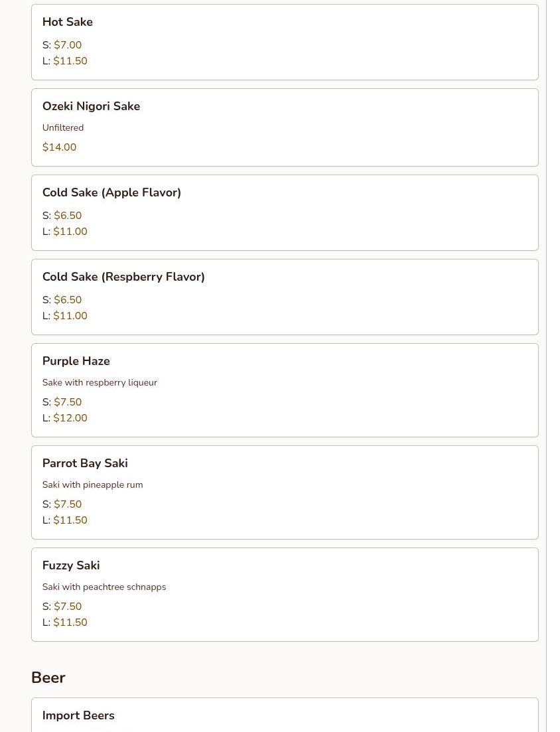
Task: Click the Beer section heading
Action: point(48,678)
